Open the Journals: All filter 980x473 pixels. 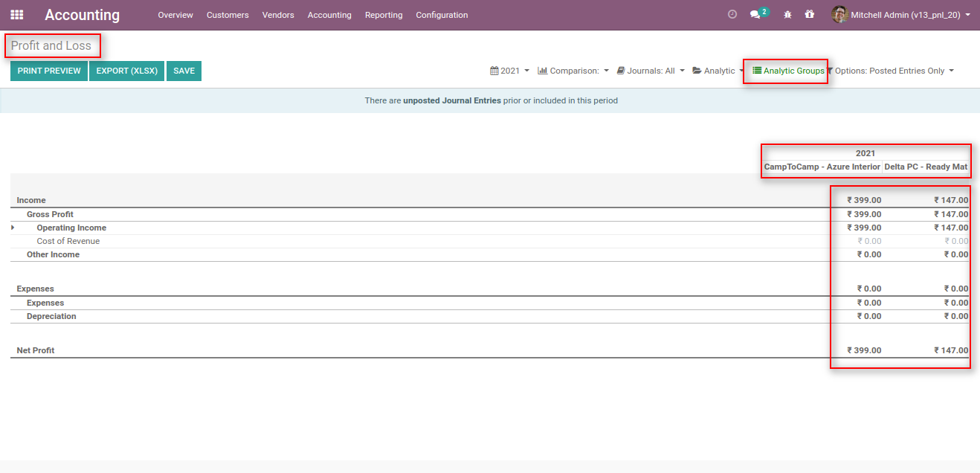(x=650, y=70)
